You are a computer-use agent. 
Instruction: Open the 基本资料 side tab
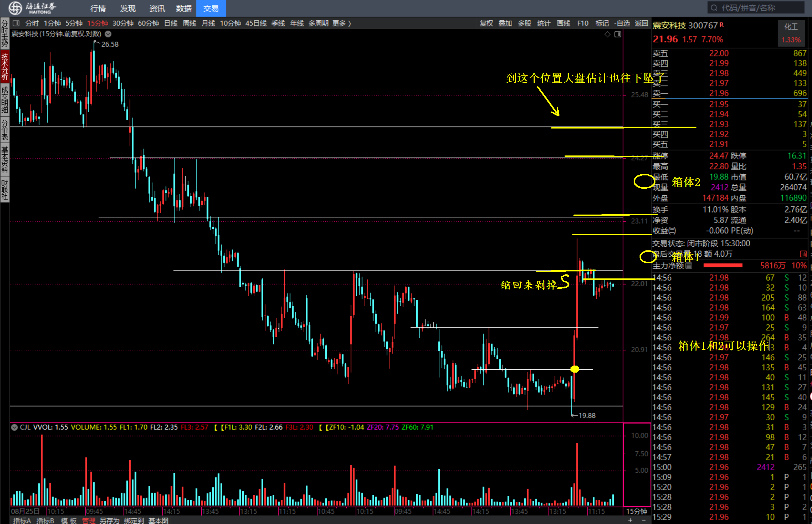pos(4,160)
